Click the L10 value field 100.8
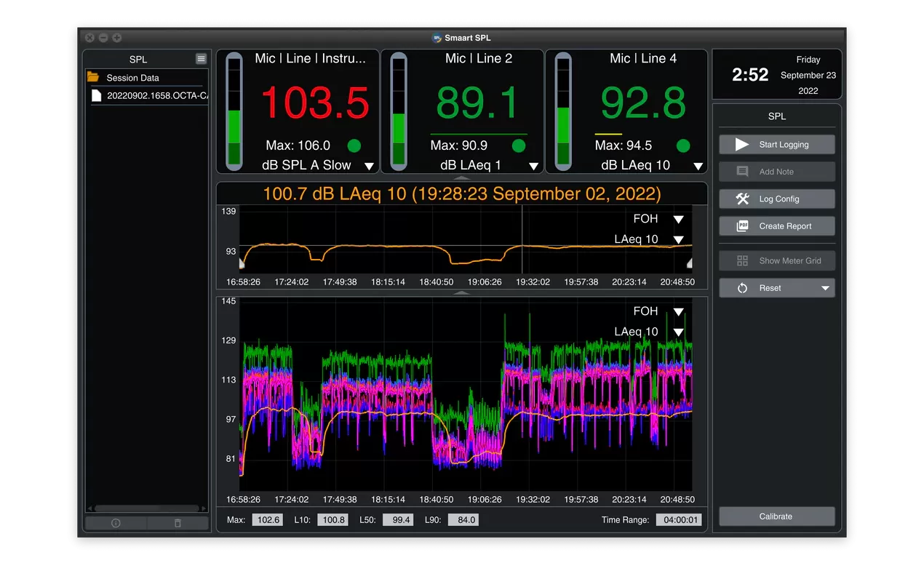The height and width of the screenshot is (571, 924). (332, 520)
